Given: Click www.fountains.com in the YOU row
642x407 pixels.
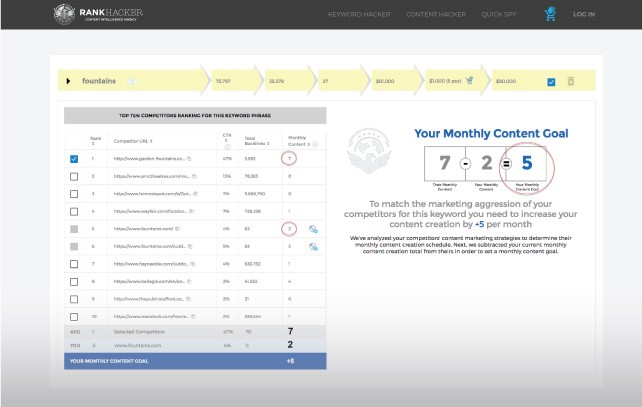Looking at the screenshot, I should (x=138, y=346).
